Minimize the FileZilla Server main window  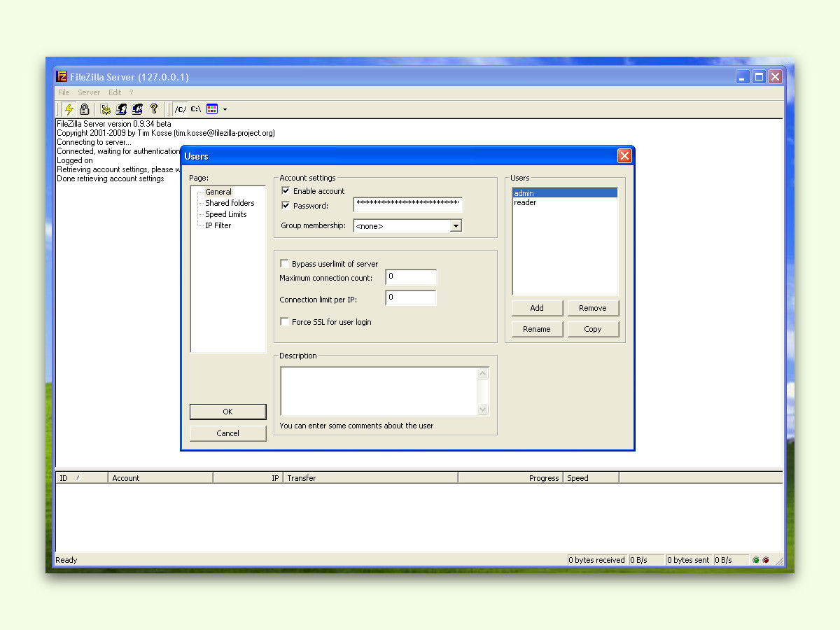[743, 77]
